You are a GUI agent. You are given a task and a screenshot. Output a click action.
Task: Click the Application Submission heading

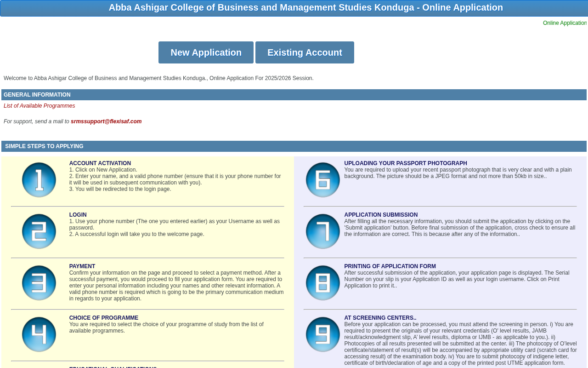[381, 215]
